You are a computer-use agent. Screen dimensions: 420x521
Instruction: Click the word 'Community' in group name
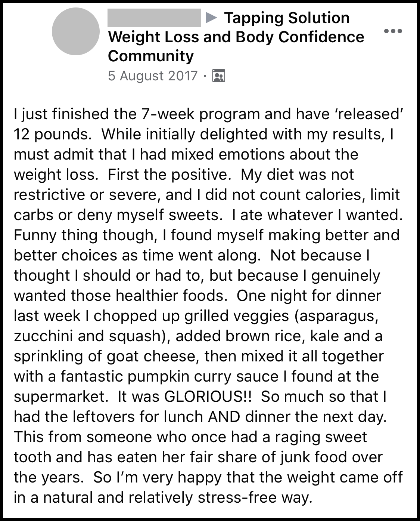click(151, 56)
